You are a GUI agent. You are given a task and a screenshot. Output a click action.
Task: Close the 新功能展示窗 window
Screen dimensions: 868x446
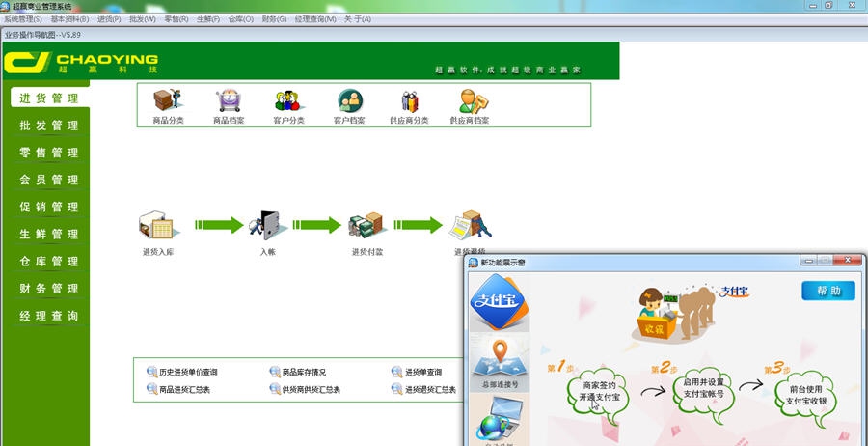tap(848, 260)
